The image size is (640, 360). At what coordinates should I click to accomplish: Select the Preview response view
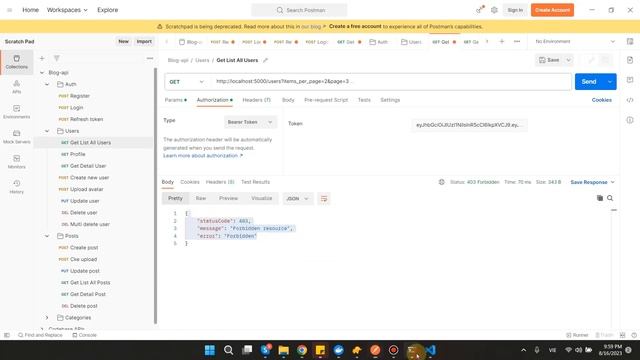click(x=228, y=198)
